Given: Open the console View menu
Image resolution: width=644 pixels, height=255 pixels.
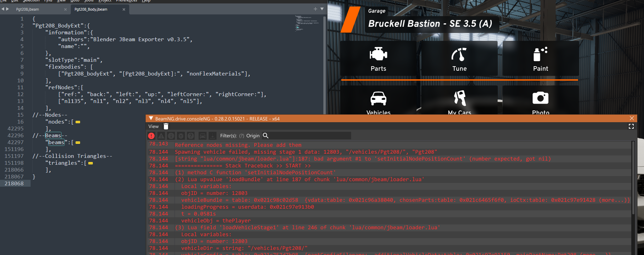Looking at the screenshot, I should (154, 127).
